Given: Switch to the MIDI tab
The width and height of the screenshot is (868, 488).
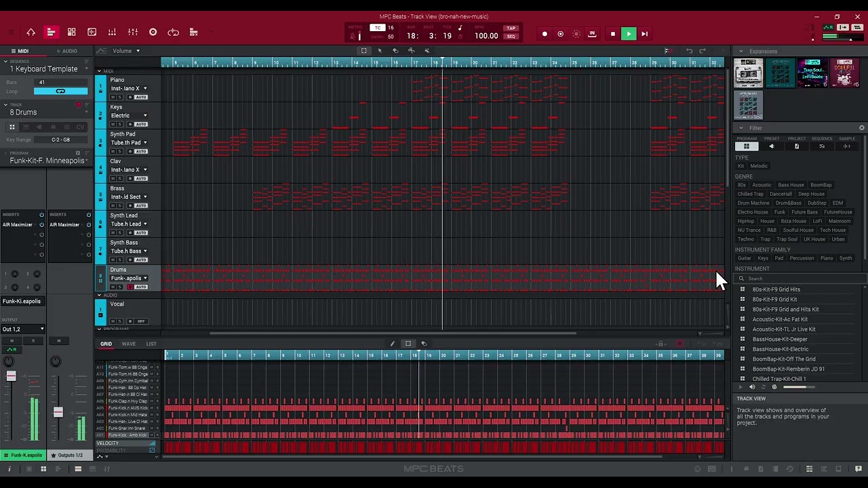Looking at the screenshot, I should click(20, 51).
